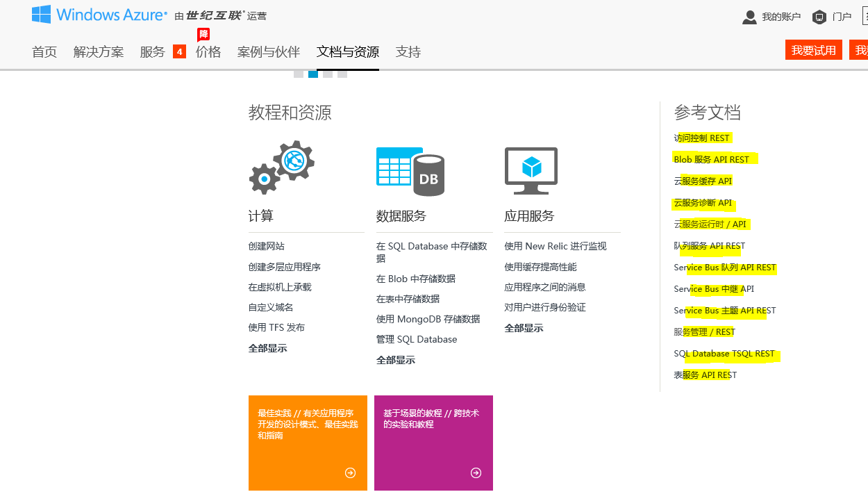Open the 解决方案 menu
Screen dimensions: 868x492
99,52
